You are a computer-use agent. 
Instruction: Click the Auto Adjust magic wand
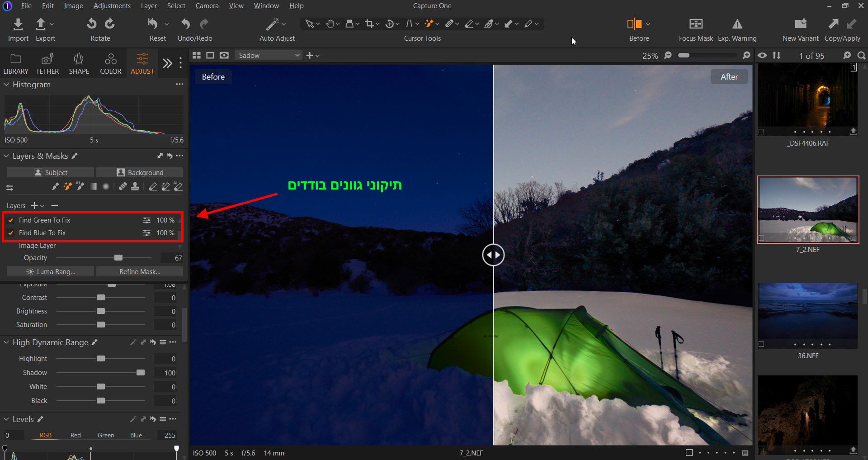coord(272,24)
